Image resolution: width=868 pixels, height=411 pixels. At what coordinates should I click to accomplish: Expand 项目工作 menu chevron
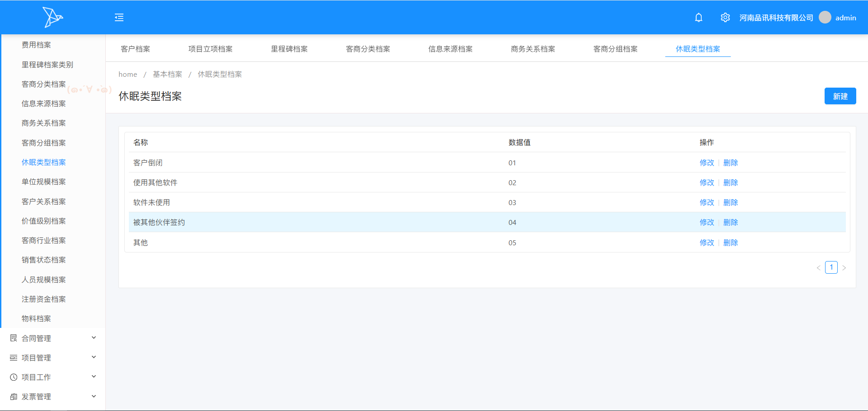point(94,376)
